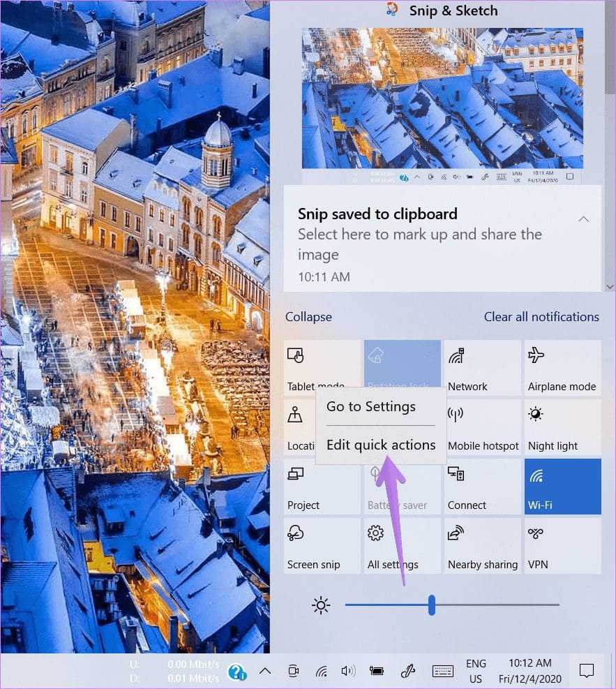Viewport: 616px width, 689px height.
Task: Enable the Mobile hotspot tile
Action: pos(483,427)
